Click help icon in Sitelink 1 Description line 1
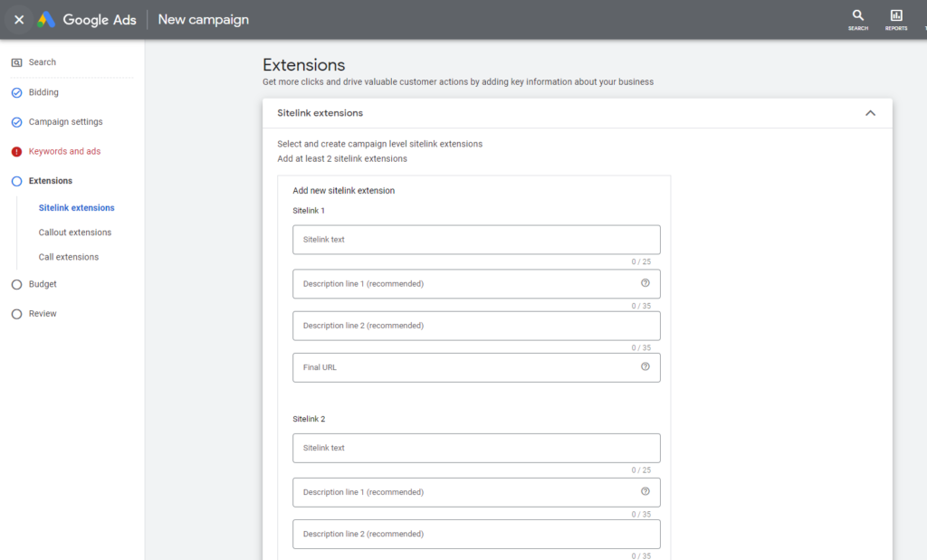Screen dimensions: 927x560 click(645, 283)
